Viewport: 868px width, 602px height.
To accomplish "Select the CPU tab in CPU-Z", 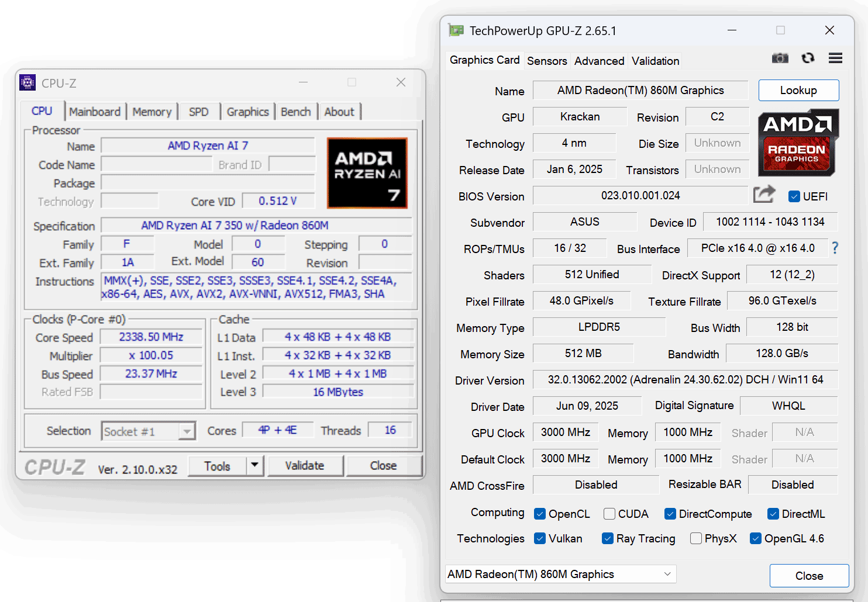I will (42, 110).
